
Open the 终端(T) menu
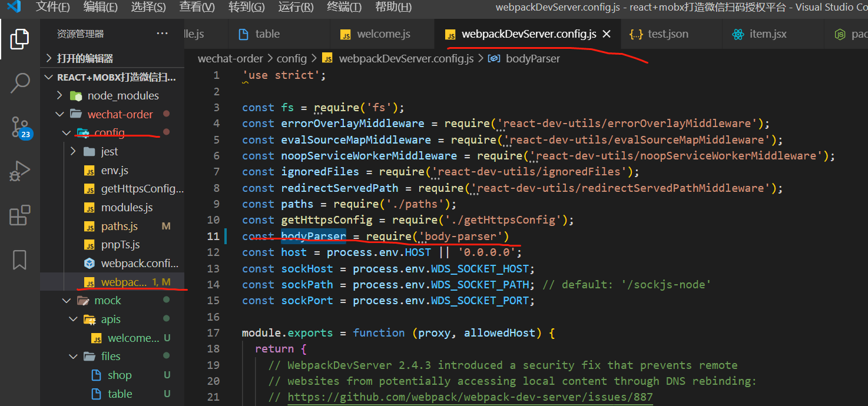click(344, 7)
